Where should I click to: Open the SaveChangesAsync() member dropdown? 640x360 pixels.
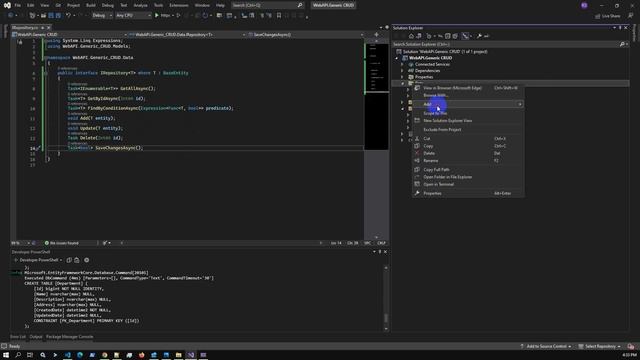click(305, 35)
